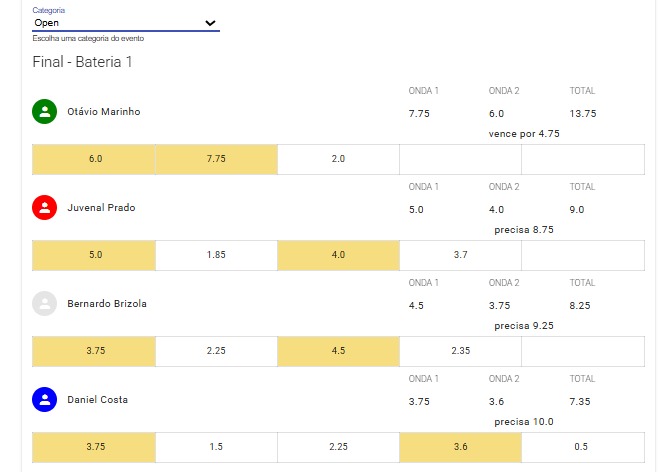Viewport: 672px width, 472px height.
Task: Select Otávio Marinho's highlighted 7.75 wave score
Action: [x=216, y=159]
